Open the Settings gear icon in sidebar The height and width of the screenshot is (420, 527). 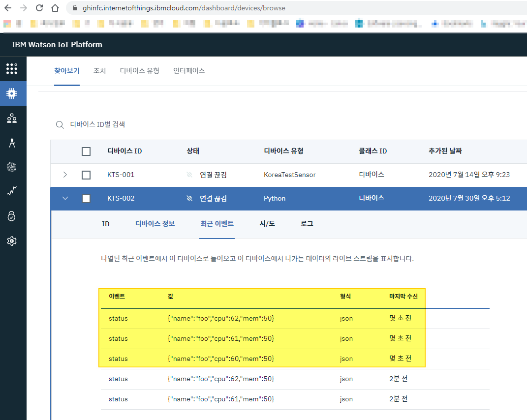(12, 241)
